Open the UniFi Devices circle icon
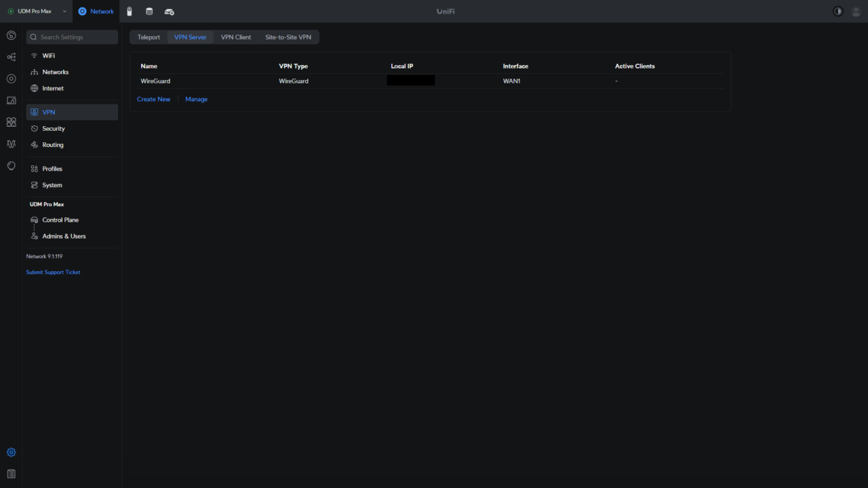This screenshot has width=868, height=488. [x=11, y=79]
